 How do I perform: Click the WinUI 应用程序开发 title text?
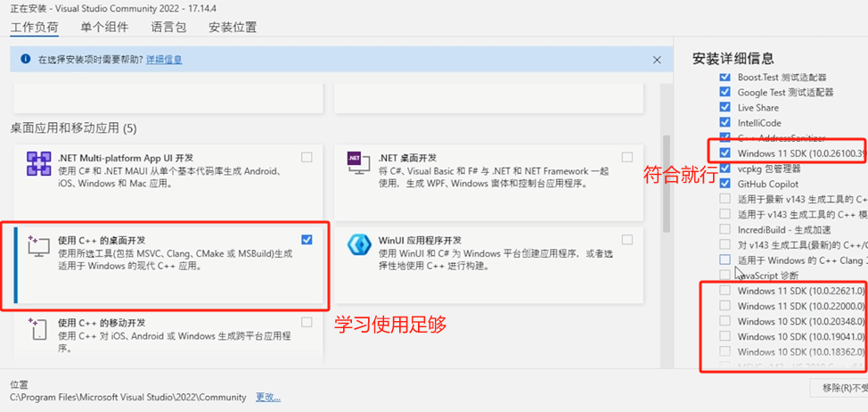[420, 241]
